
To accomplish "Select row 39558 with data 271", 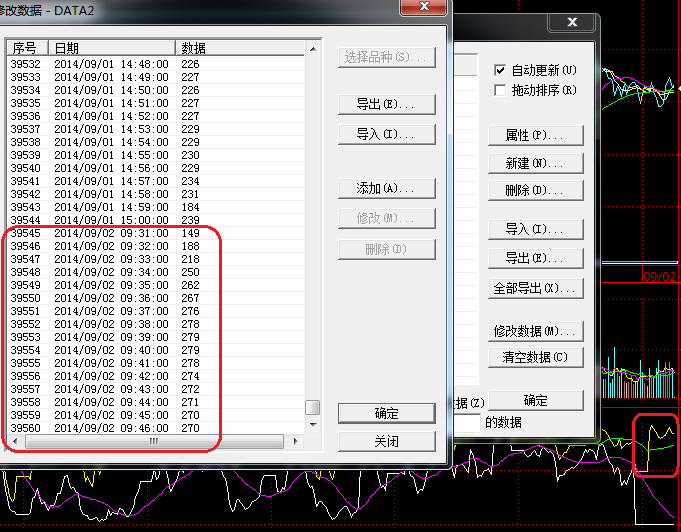I will 155,402.
